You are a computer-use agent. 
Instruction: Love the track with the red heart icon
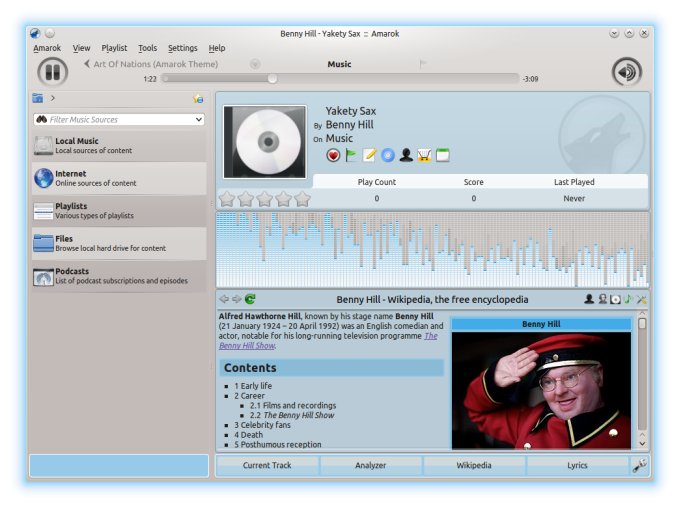(333, 155)
